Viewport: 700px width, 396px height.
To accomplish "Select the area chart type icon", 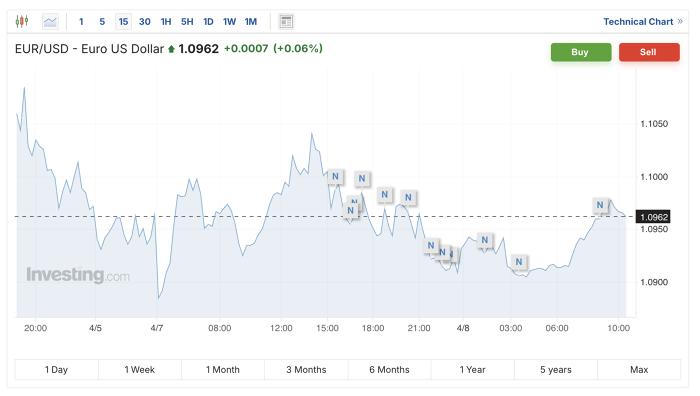I will pos(50,21).
